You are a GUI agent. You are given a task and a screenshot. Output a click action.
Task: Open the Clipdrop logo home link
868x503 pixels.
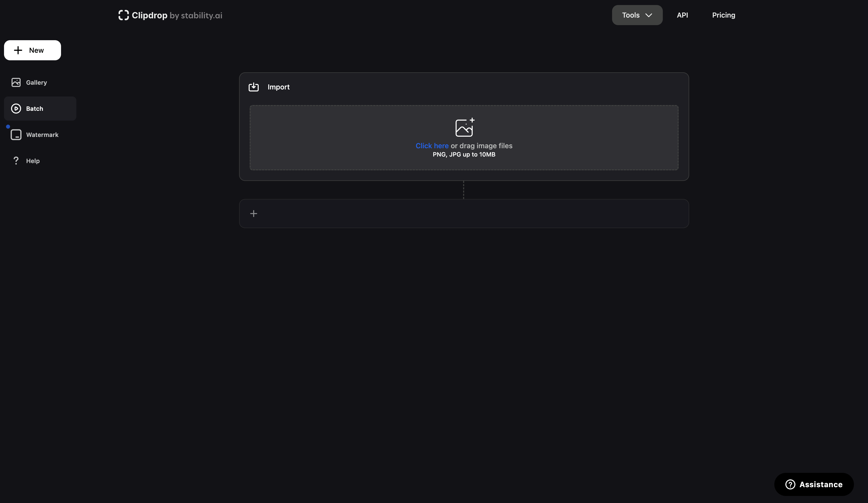click(170, 15)
